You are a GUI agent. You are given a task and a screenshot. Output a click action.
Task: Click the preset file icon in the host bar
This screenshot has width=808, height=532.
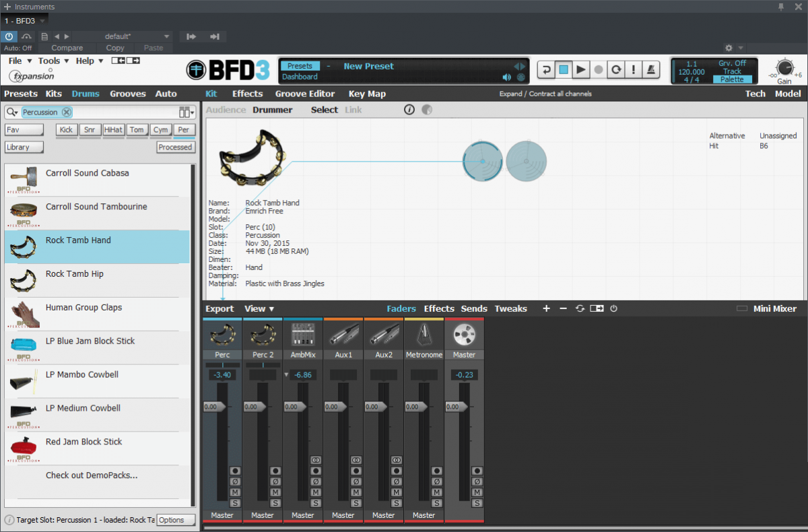(44, 36)
